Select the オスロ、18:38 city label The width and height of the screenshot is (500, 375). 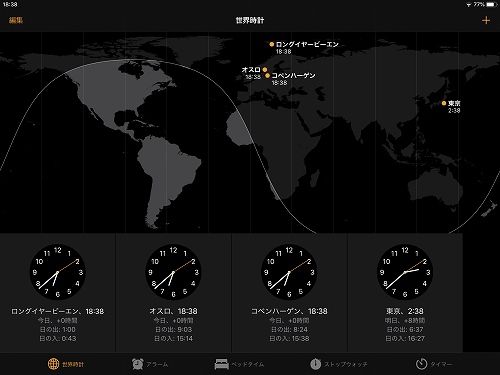pyautogui.click(x=173, y=311)
